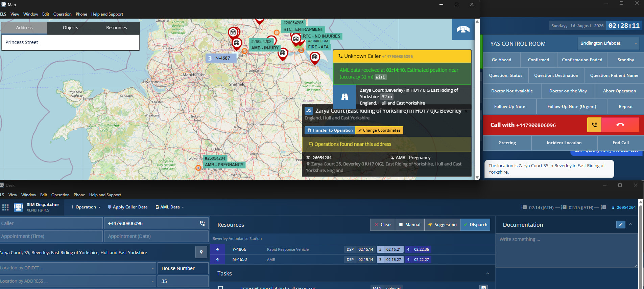Image resolution: width=644 pixels, height=289 pixels.
Task: Open the Bridlington Lifeboat dropdown
Action: (608, 43)
